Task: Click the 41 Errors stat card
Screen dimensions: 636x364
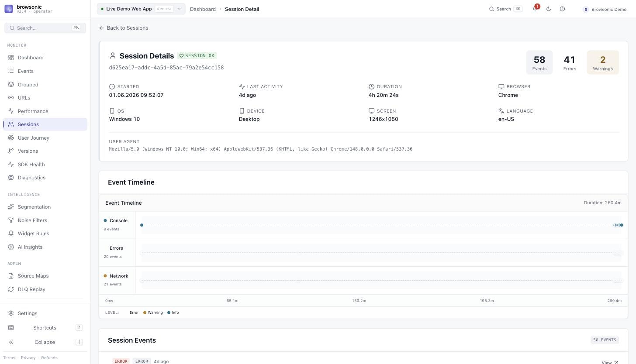Action: 570,62
